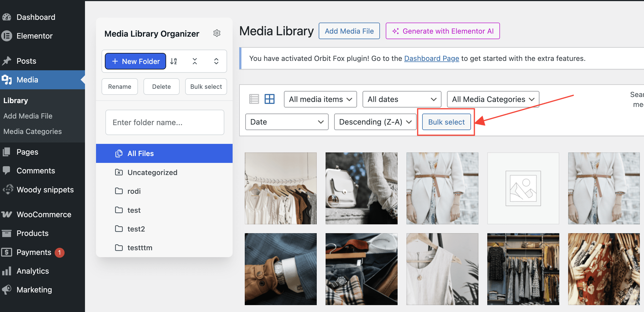
Task: Open Elementor in admin sidebar
Action: (34, 36)
